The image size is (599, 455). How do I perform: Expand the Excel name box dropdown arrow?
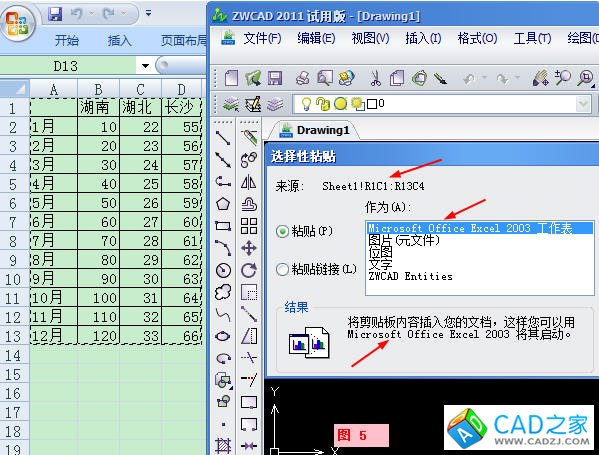[x=145, y=66]
